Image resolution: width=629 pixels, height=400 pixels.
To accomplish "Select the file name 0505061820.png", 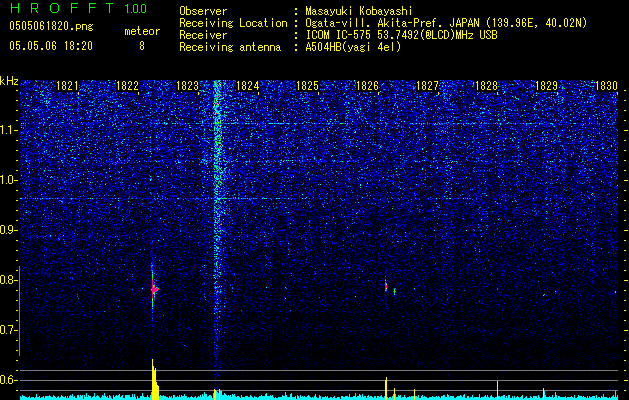I will click(x=51, y=26).
